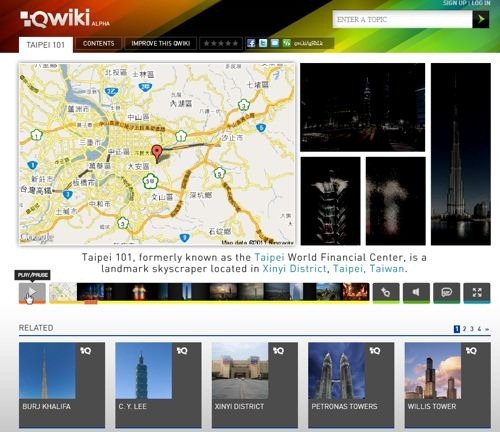Viewport: 500px width, 432px height.
Task: Enter fullscreen with the expand icon
Action: [x=477, y=293]
